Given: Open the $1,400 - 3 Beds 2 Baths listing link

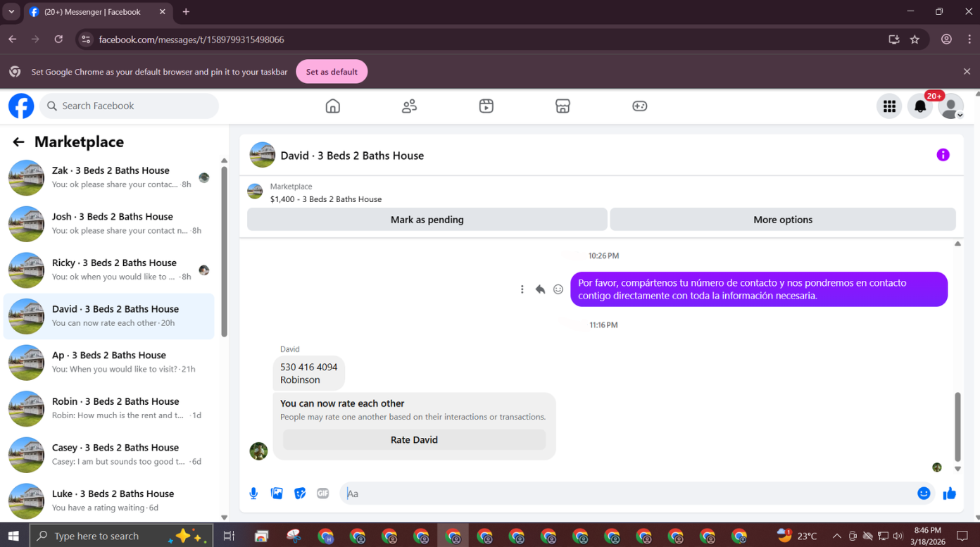Looking at the screenshot, I should click(326, 199).
